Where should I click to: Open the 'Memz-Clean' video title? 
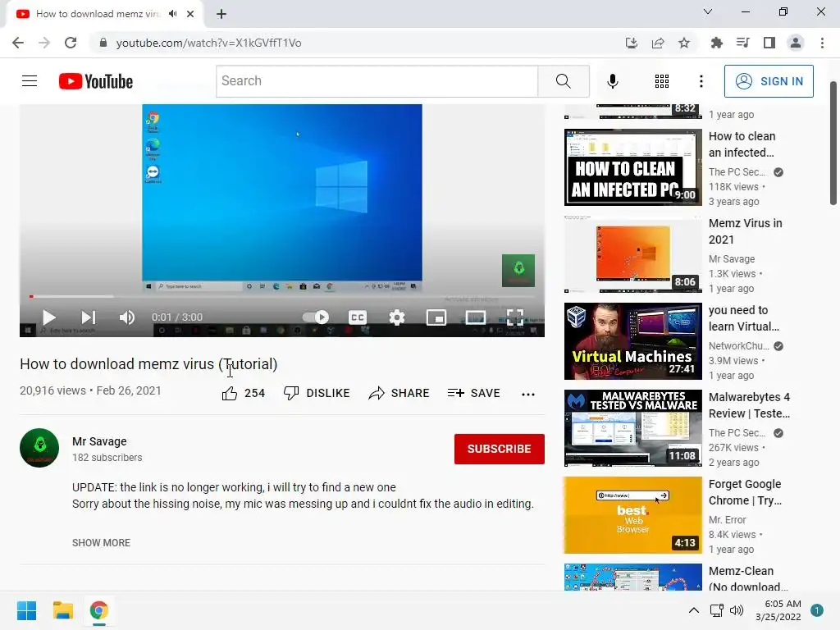click(748, 578)
